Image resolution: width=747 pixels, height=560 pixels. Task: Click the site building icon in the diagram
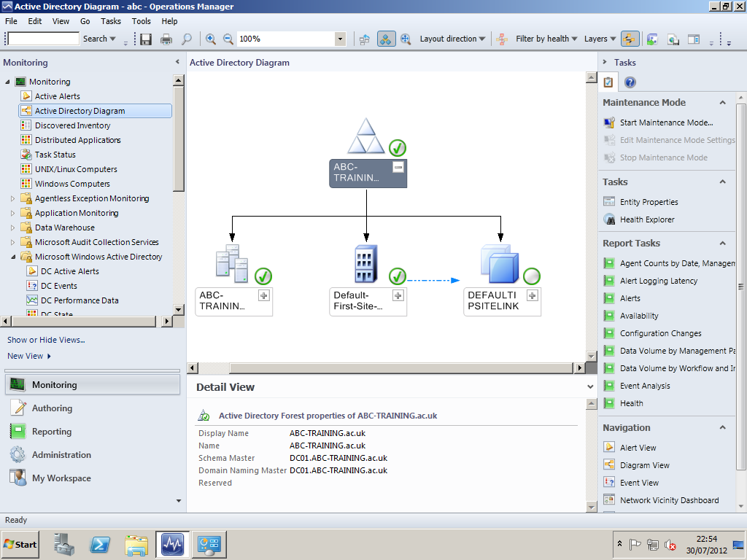(x=366, y=264)
